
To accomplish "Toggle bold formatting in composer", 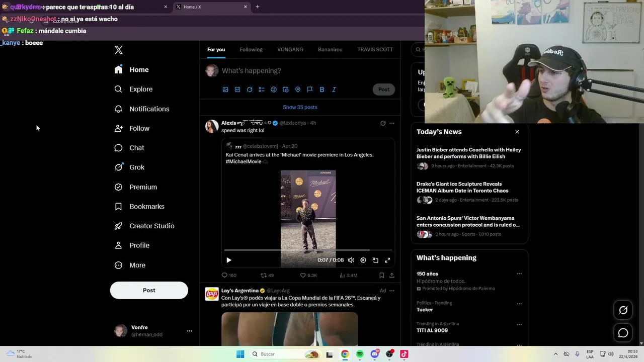I will pyautogui.click(x=322, y=89).
